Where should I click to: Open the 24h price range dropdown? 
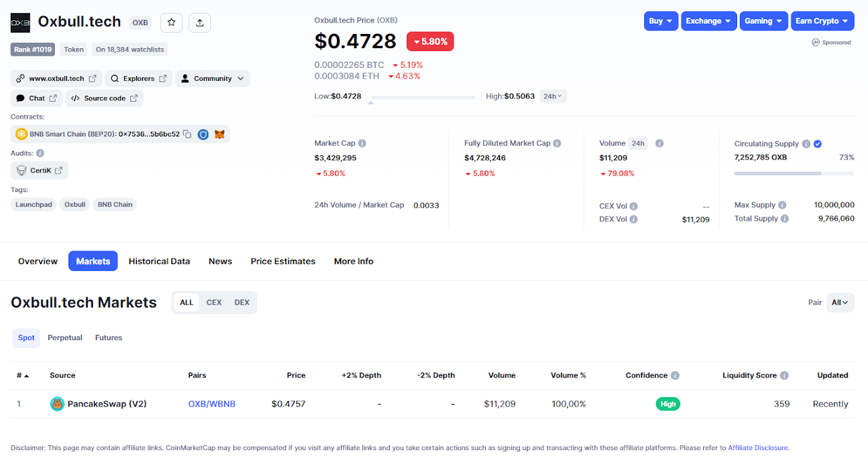pyautogui.click(x=553, y=96)
